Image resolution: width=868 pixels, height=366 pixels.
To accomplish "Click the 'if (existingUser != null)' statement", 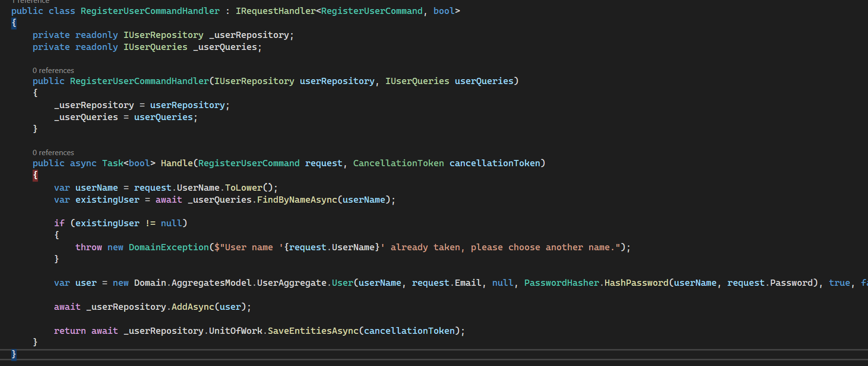I will pyautogui.click(x=121, y=223).
